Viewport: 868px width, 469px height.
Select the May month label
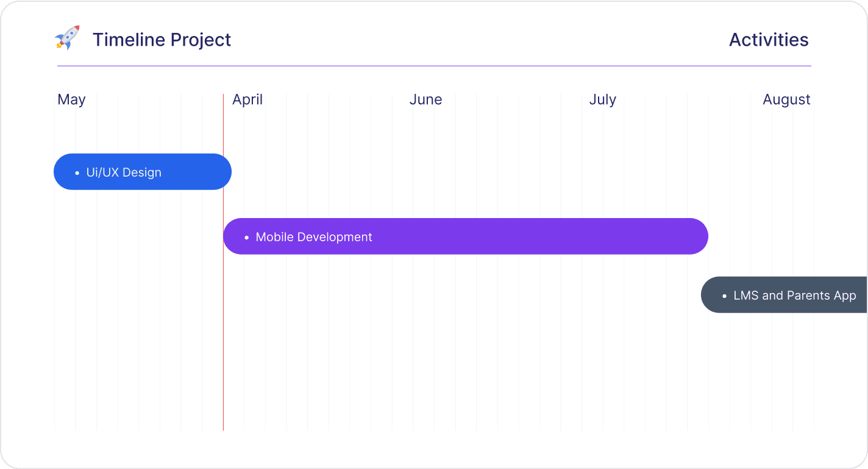tap(71, 99)
